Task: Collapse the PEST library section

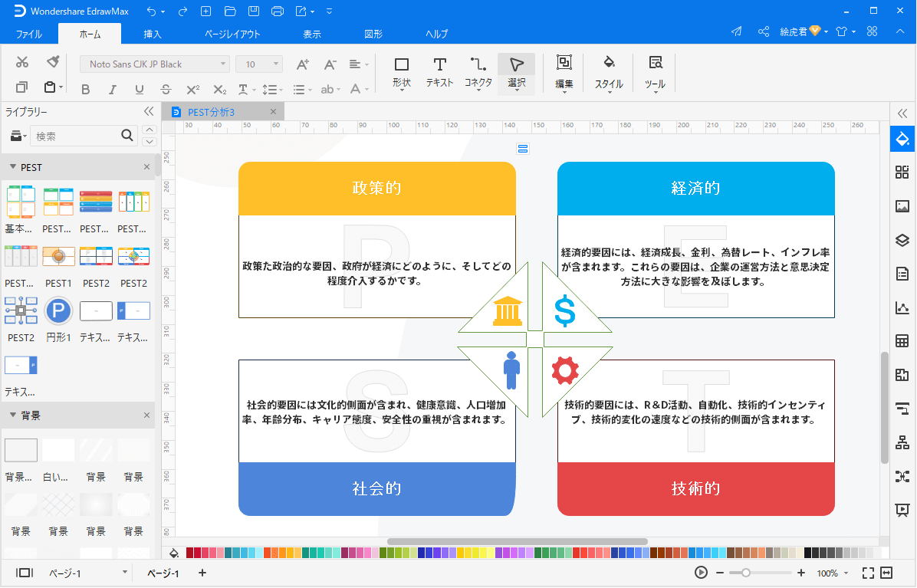Action: (13, 167)
